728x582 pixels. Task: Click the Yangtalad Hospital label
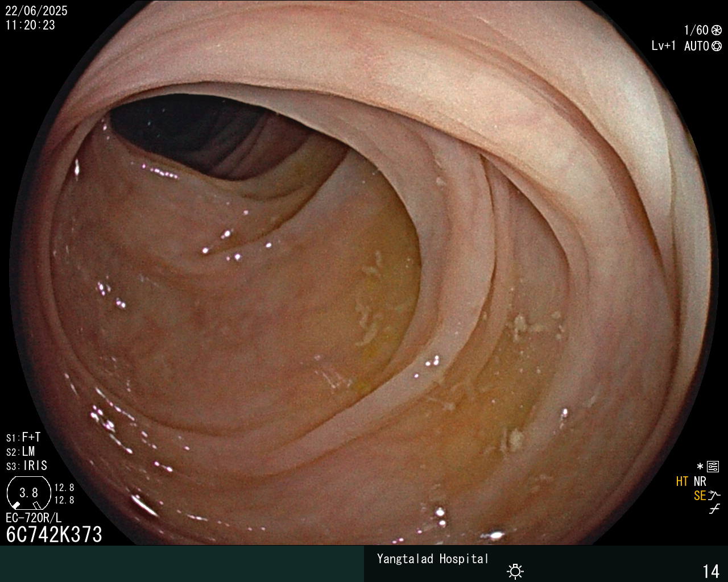point(433,559)
